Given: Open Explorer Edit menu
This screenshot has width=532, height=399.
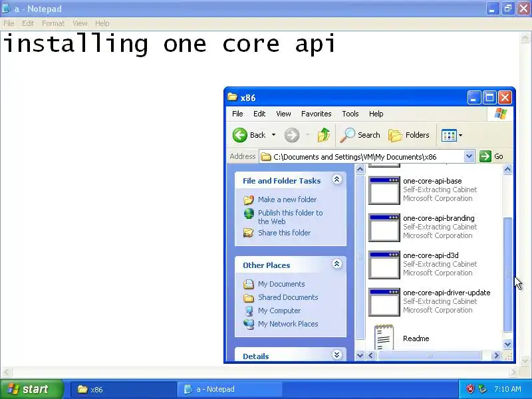Looking at the screenshot, I should [259, 114].
